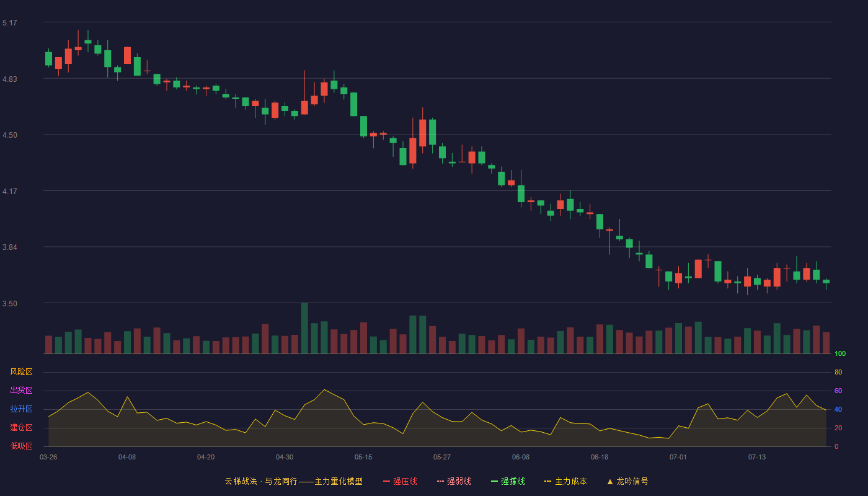Toggle the 主力成本 legend entry

click(565, 481)
